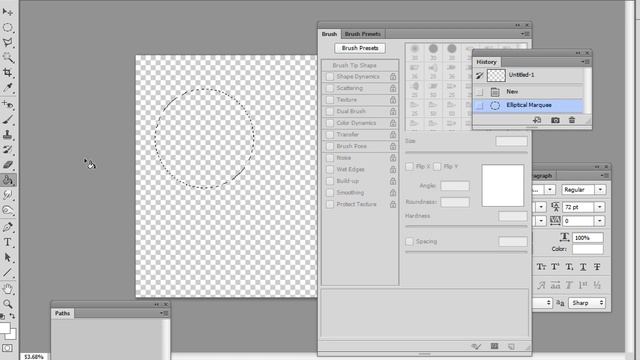The height and width of the screenshot is (360, 640).
Task: Open the font family dropdown arrow
Action: tap(550, 190)
